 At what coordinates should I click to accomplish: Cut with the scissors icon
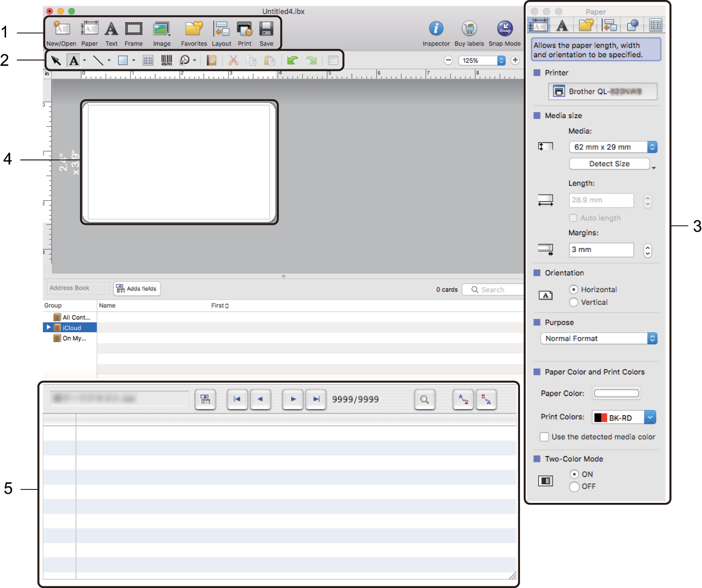pos(233,60)
